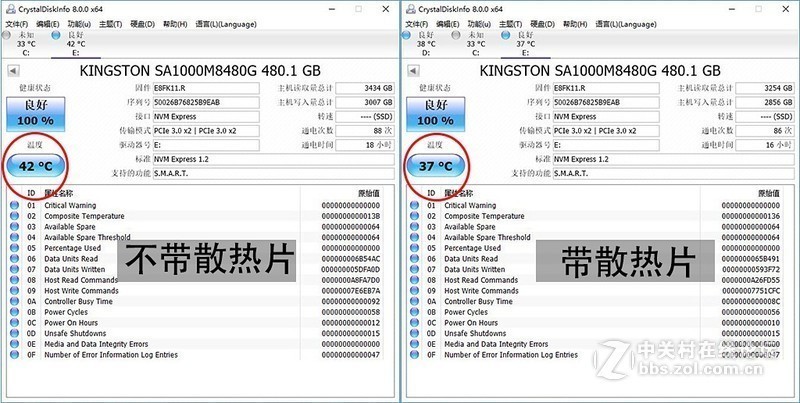Select Unsafe Shutdowns row in right window
This screenshot has width=800, height=403.
[x=596, y=334]
